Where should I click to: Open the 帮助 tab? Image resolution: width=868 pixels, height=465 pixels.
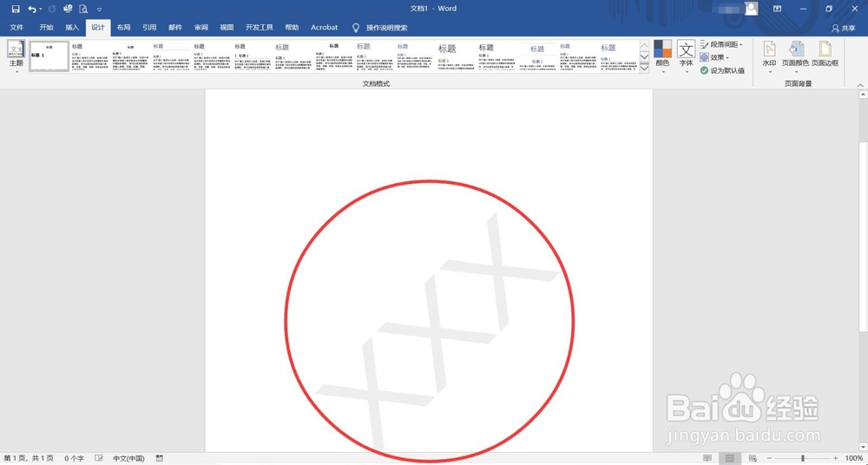coord(292,27)
